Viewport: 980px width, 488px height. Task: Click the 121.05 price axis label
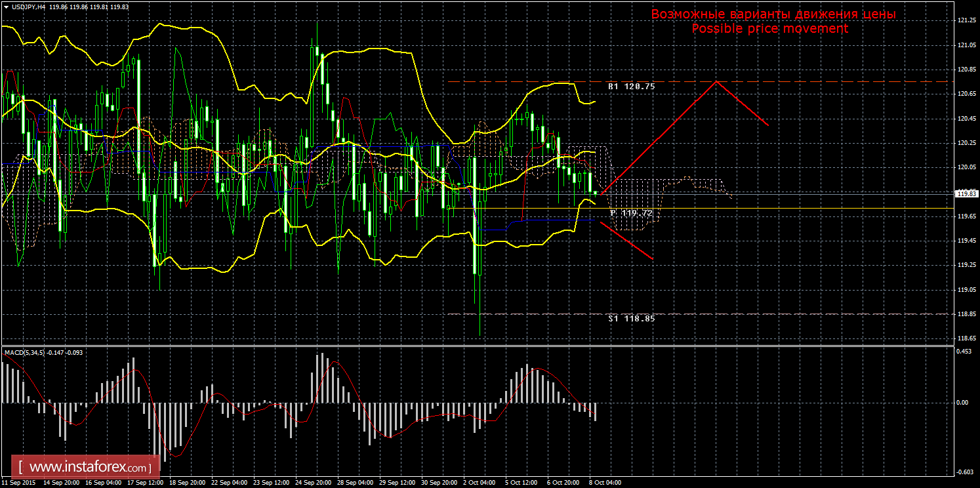tap(966, 45)
